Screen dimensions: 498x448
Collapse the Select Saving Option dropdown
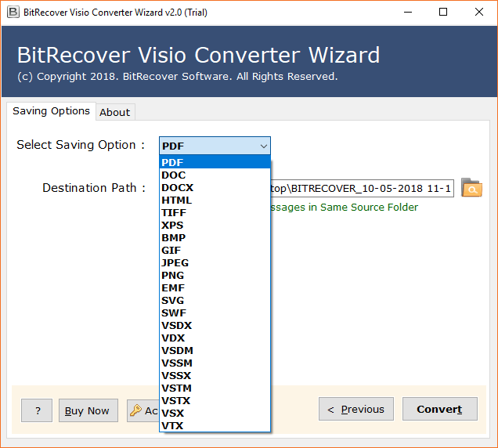(263, 146)
